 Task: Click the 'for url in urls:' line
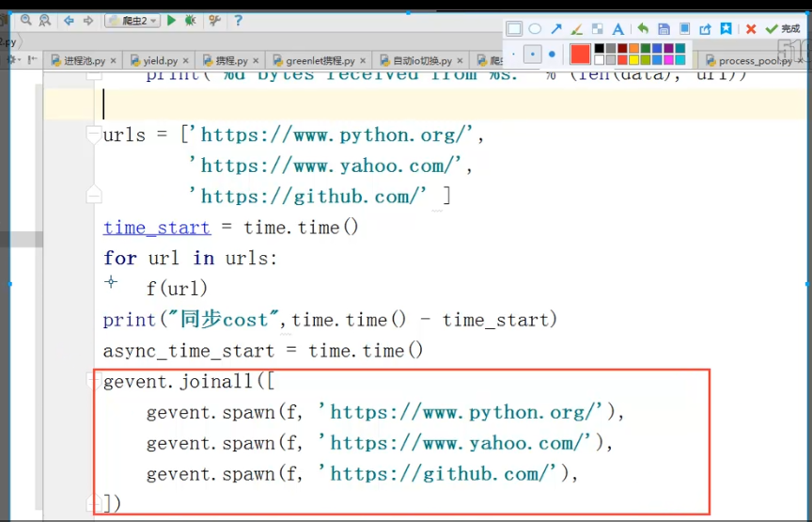190,258
